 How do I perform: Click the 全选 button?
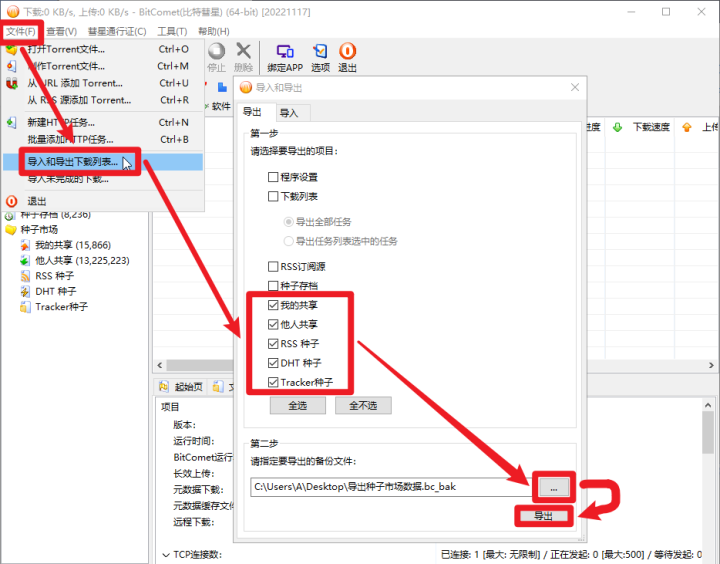[x=298, y=406]
